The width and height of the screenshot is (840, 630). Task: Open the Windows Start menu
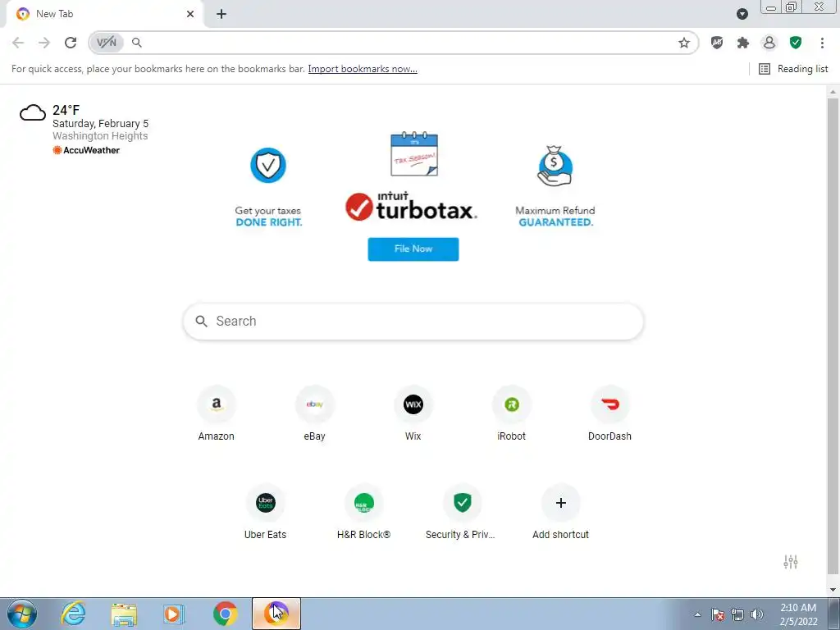[x=22, y=614]
